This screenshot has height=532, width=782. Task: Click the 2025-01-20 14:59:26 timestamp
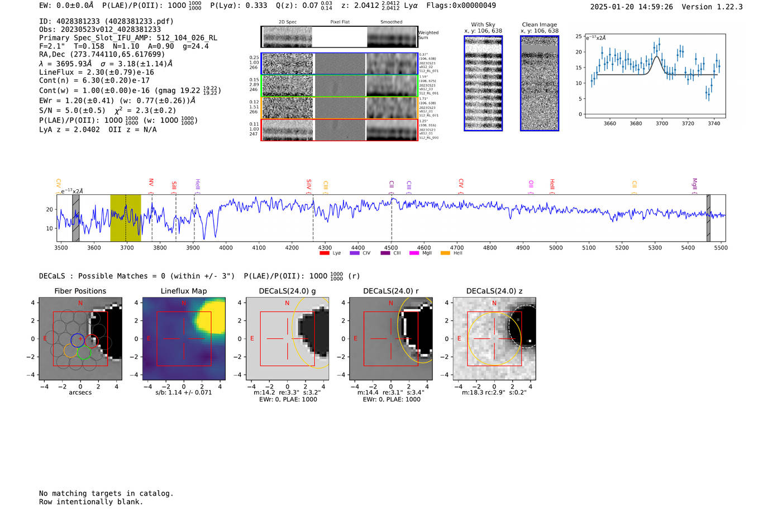(x=631, y=7)
